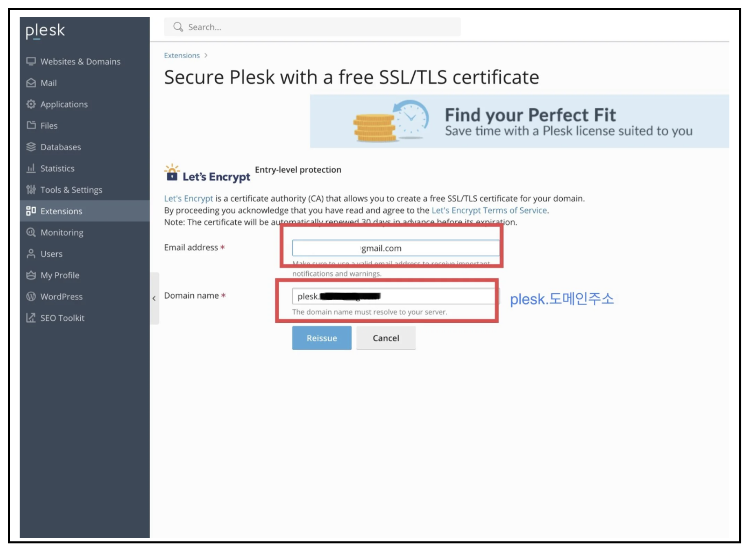The width and height of the screenshot is (756, 550).
Task: Click the Reissue button
Action: (322, 338)
